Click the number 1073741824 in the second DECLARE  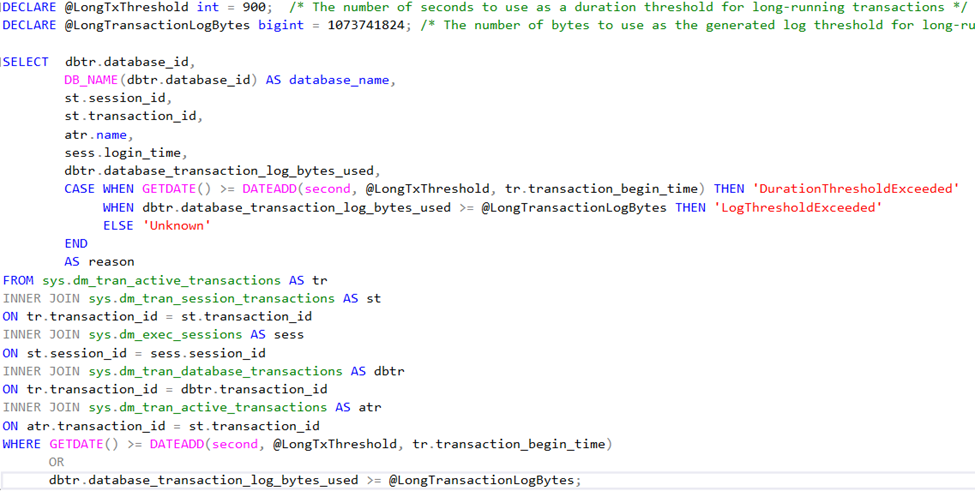[366, 25]
